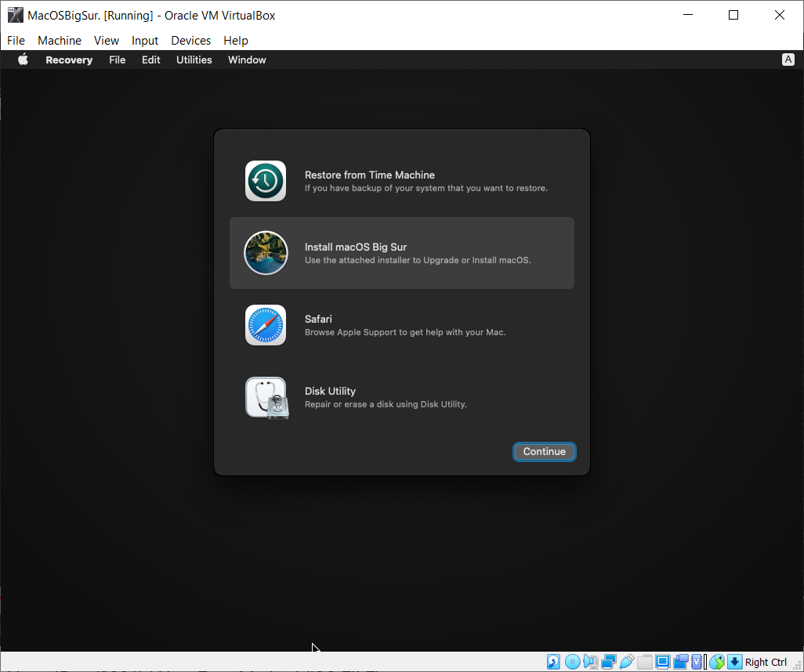Click the Continue button

tap(544, 452)
